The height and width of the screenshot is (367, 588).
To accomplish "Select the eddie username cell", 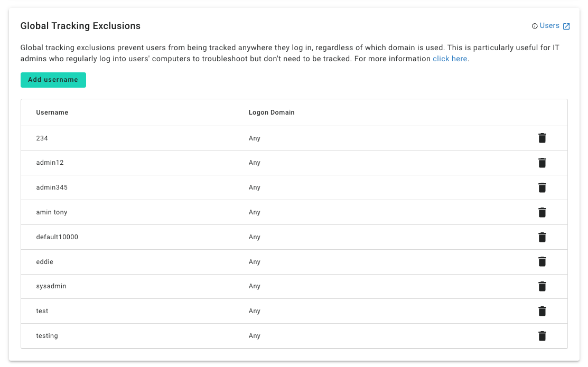I will pyautogui.click(x=44, y=262).
